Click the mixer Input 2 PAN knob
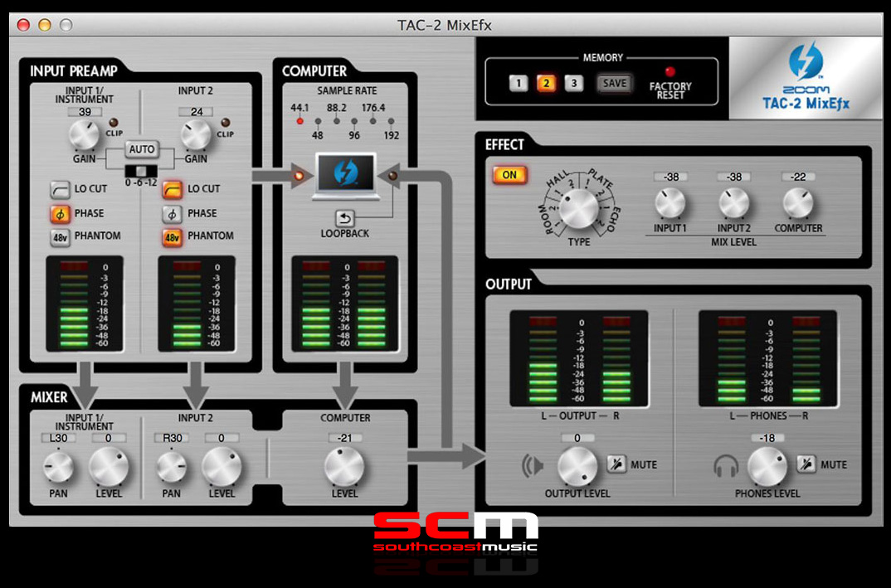This screenshot has height=588, width=891. click(x=171, y=466)
